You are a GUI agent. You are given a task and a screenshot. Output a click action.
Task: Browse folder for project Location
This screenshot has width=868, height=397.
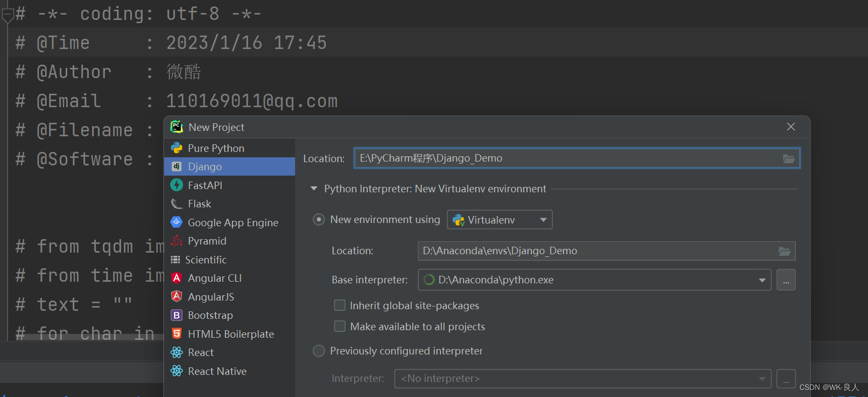click(789, 158)
